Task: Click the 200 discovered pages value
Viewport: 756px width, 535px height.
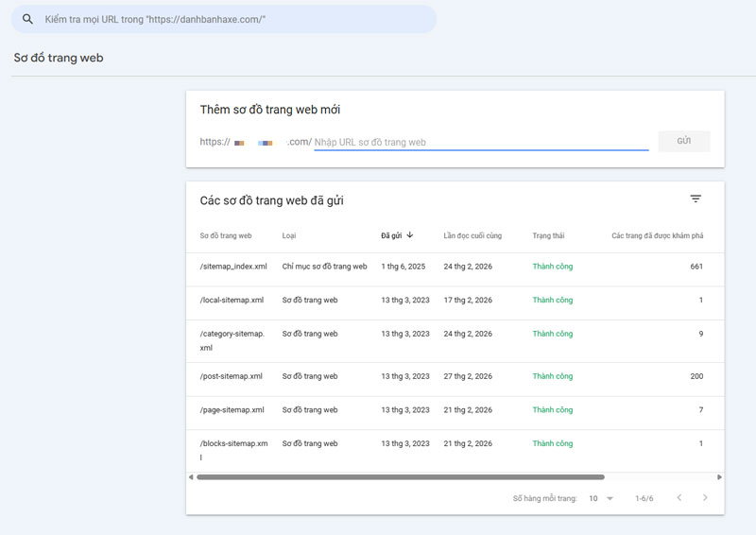Action: [696, 376]
